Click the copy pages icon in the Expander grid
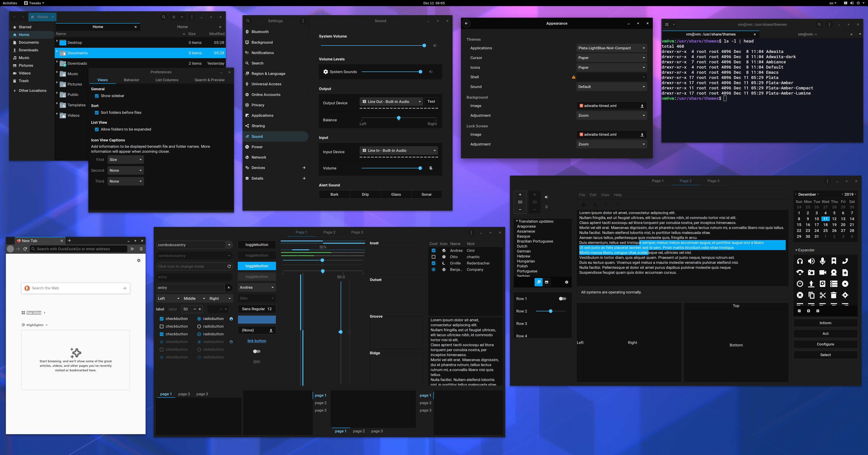This screenshot has height=455, width=868. pos(811,295)
